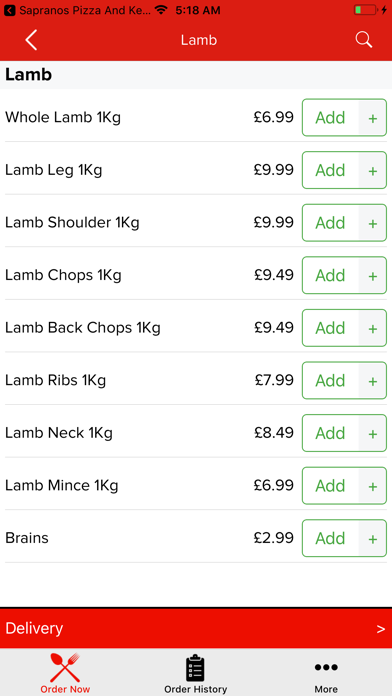This screenshot has width=392, height=696.
Task: Tap the Order Now fork and spoon icon
Action: pos(65,668)
